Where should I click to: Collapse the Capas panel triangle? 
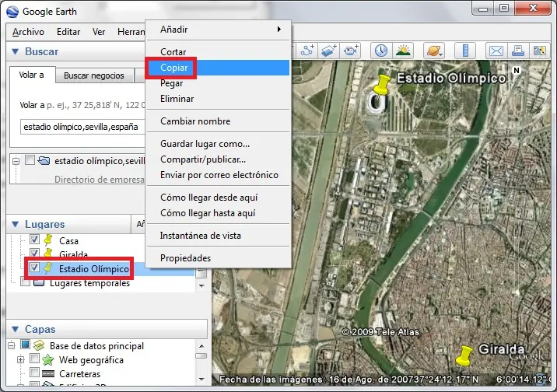(x=16, y=329)
